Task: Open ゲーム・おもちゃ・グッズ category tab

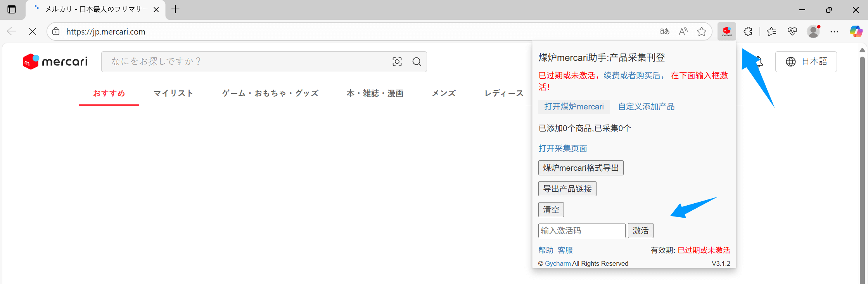Action: 270,93
